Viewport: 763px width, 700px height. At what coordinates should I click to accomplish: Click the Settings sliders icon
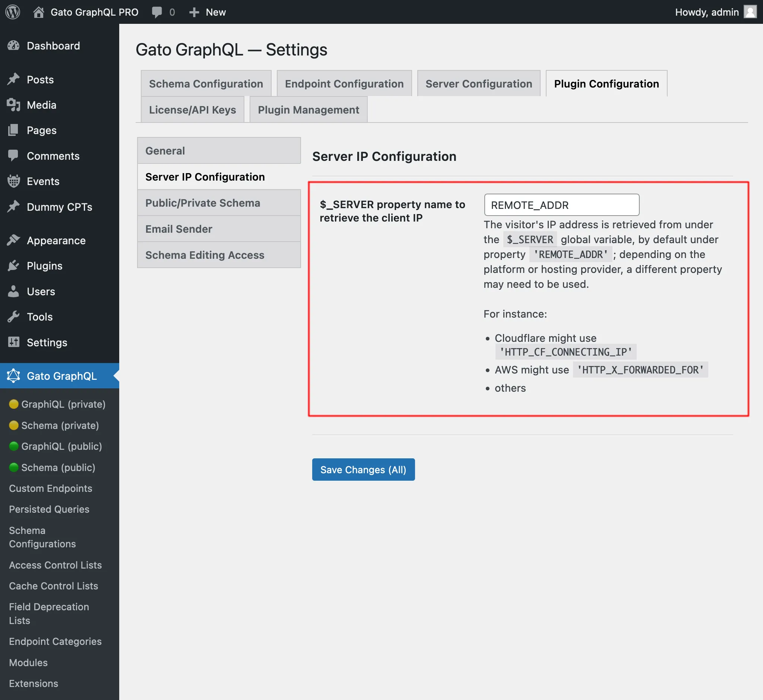[x=14, y=342]
